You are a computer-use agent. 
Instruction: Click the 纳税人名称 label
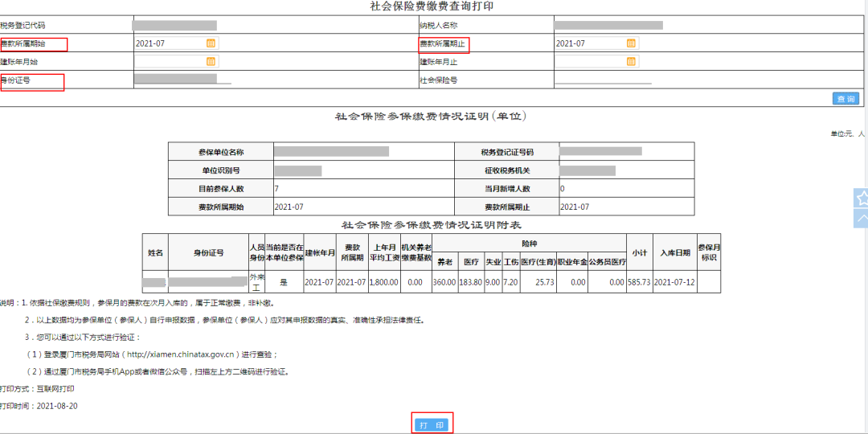[439, 26]
